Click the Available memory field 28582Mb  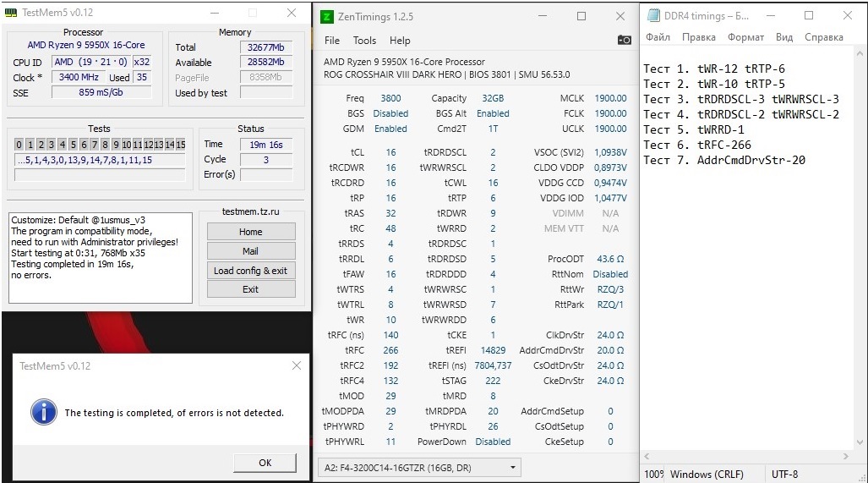point(265,62)
